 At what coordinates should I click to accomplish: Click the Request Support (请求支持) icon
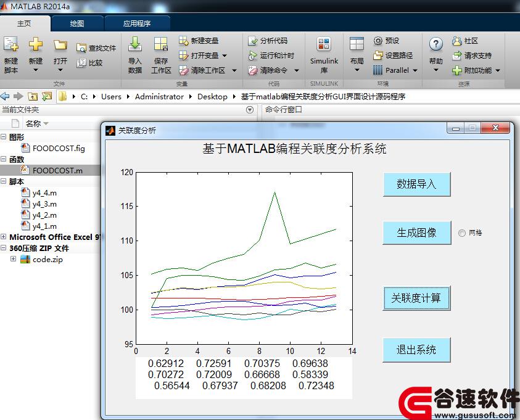[457, 56]
